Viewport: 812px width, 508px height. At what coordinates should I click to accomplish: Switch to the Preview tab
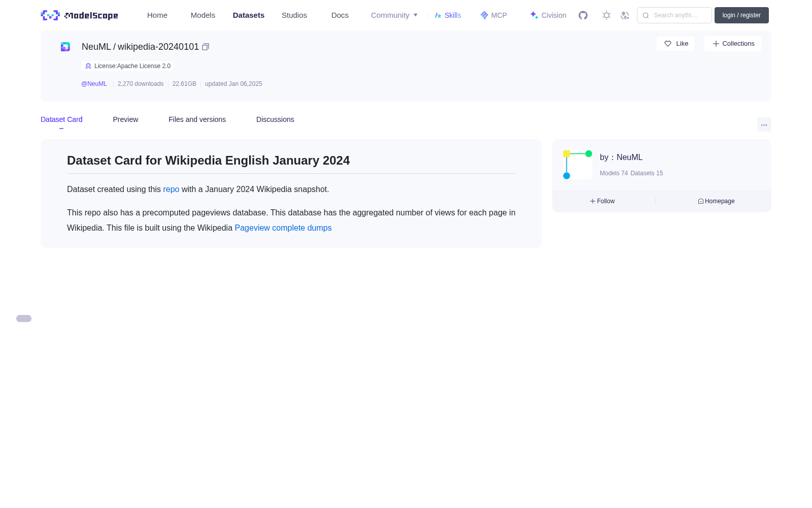(x=125, y=119)
